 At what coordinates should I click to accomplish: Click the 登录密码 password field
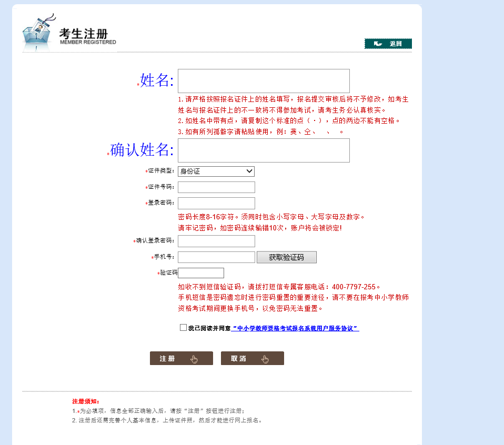click(216, 203)
